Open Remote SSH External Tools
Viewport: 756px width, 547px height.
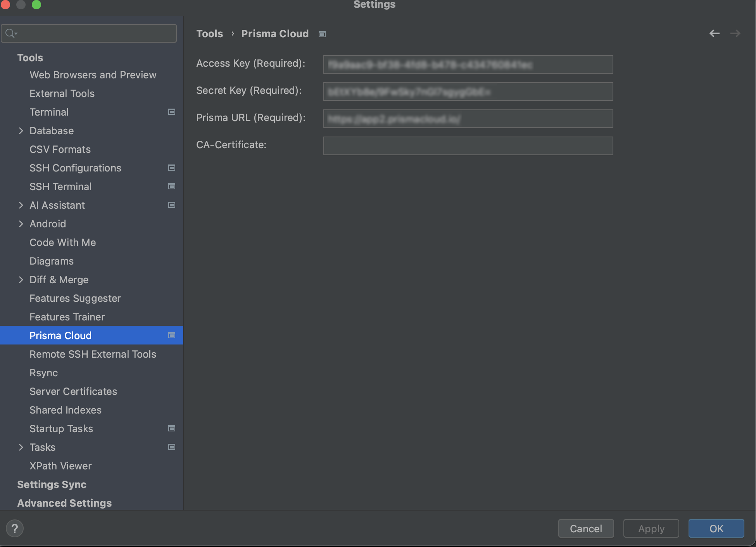click(x=93, y=354)
